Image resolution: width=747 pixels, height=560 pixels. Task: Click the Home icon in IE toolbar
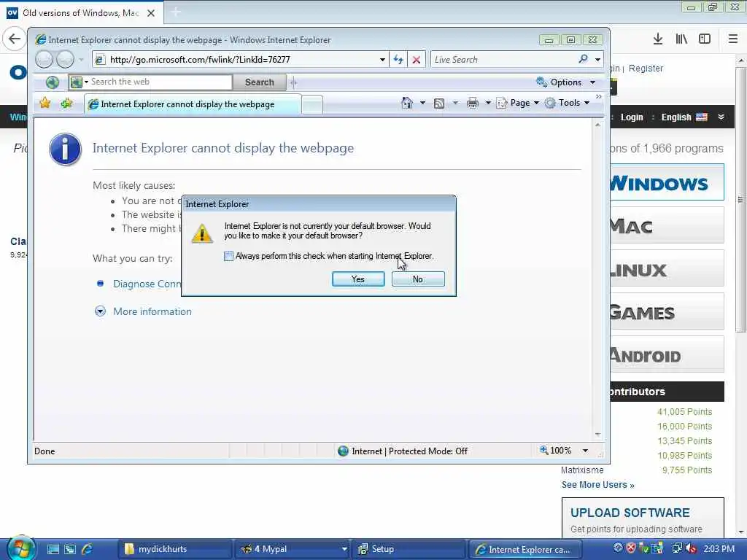coord(407,103)
